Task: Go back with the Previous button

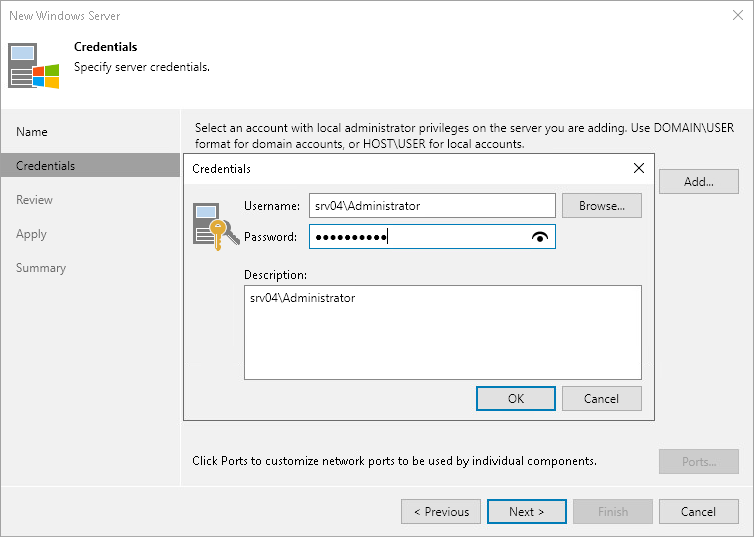Action: point(441,512)
